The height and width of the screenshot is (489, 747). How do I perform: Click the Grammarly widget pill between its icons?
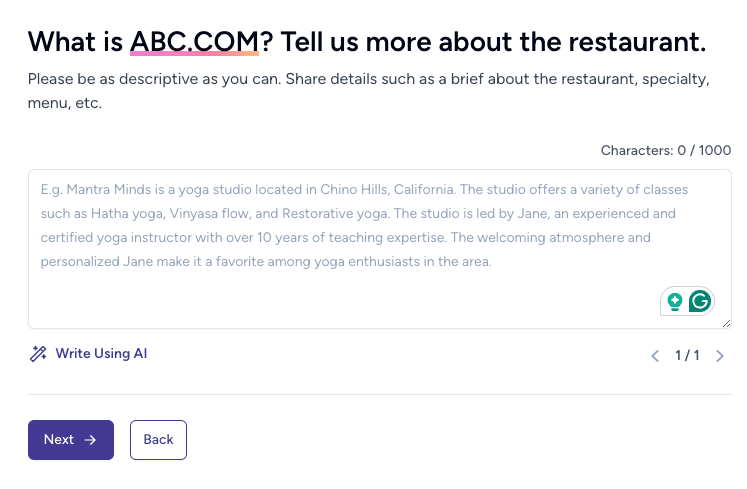click(x=688, y=301)
